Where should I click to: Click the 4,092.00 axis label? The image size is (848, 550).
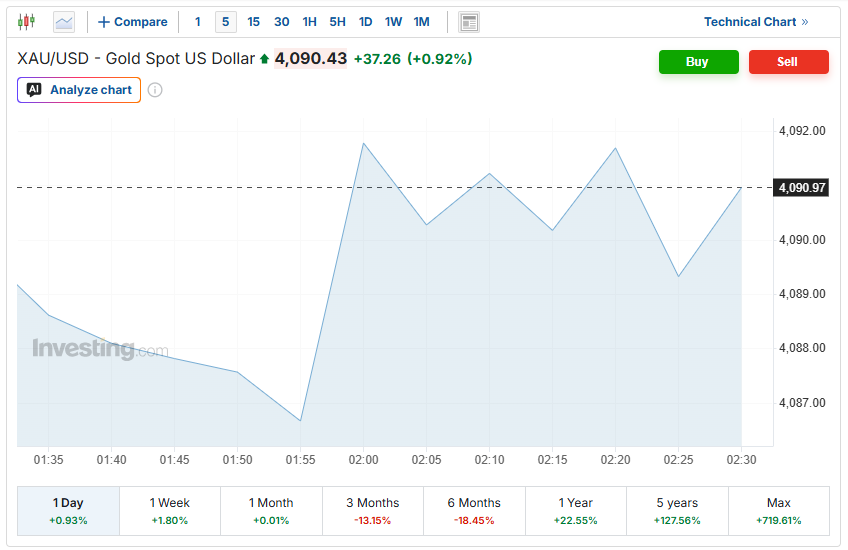pos(802,131)
